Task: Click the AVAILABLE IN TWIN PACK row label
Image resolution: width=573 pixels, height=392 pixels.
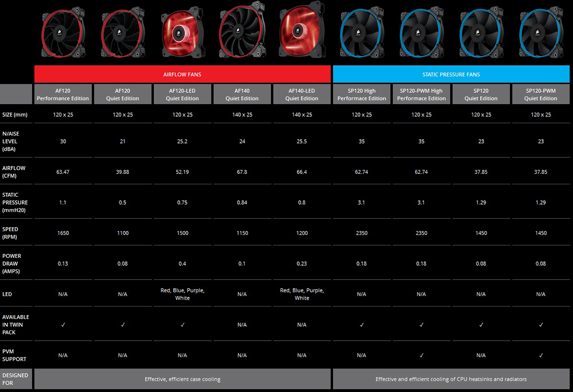Action: [16, 324]
